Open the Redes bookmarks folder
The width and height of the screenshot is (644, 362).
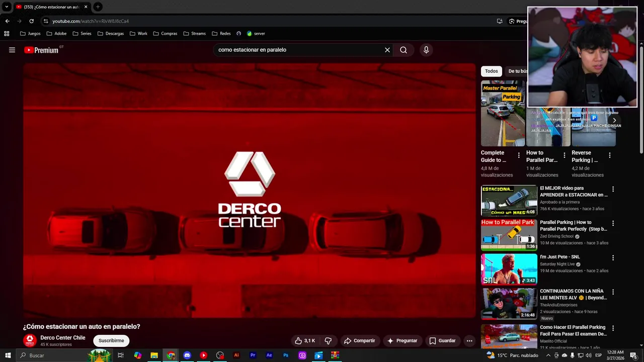click(221, 34)
